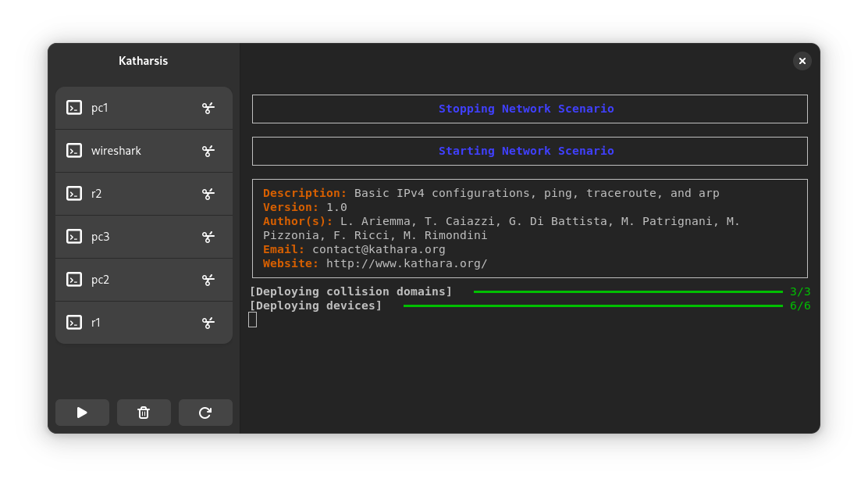868x486 pixels.
Task: Open the terminal icon for pc2
Action: [74, 279]
